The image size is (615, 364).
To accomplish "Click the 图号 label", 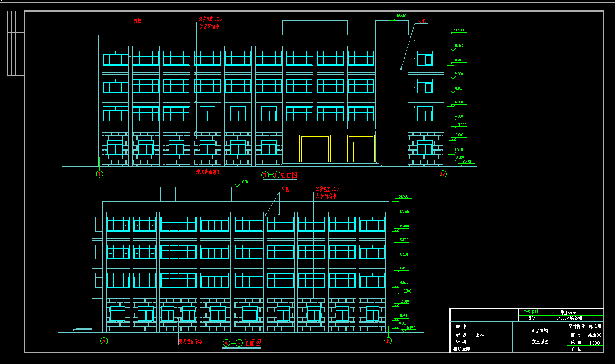I will pyautogui.click(x=576, y=334).
